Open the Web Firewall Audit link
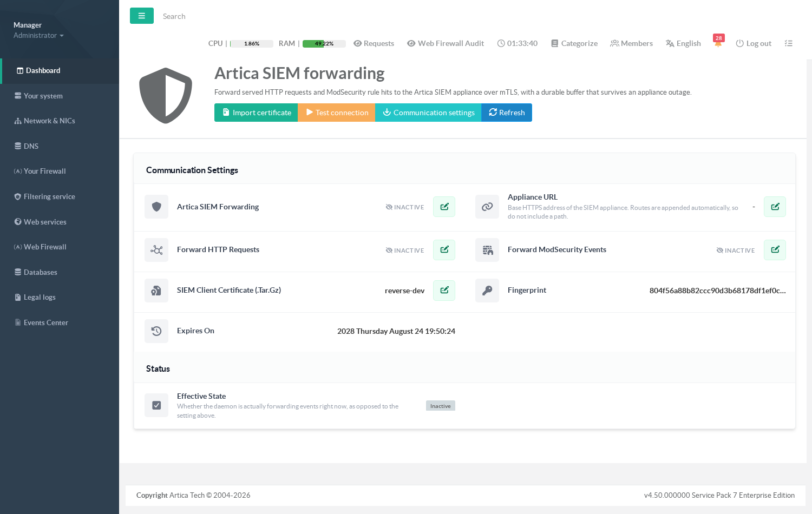 coord(446,43)
